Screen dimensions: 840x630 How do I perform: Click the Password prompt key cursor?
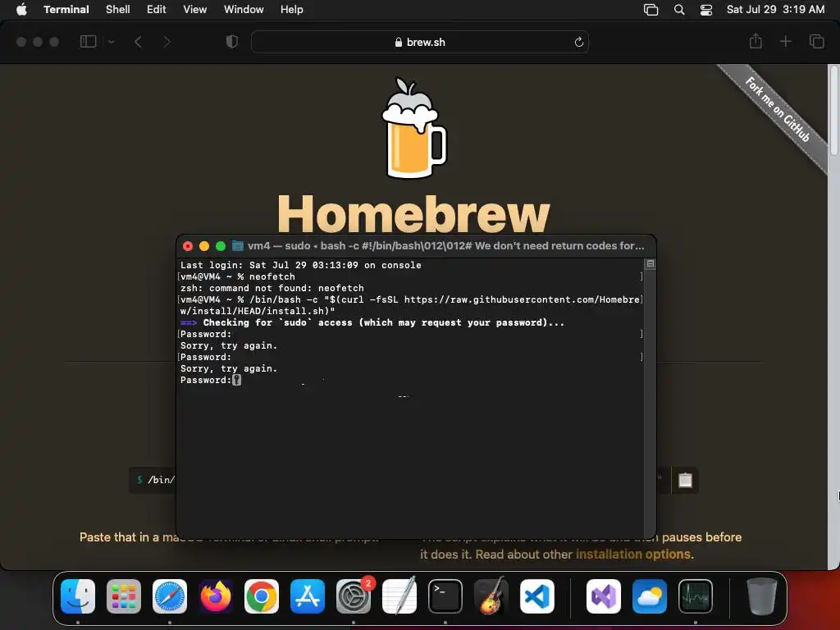(236, 380)
